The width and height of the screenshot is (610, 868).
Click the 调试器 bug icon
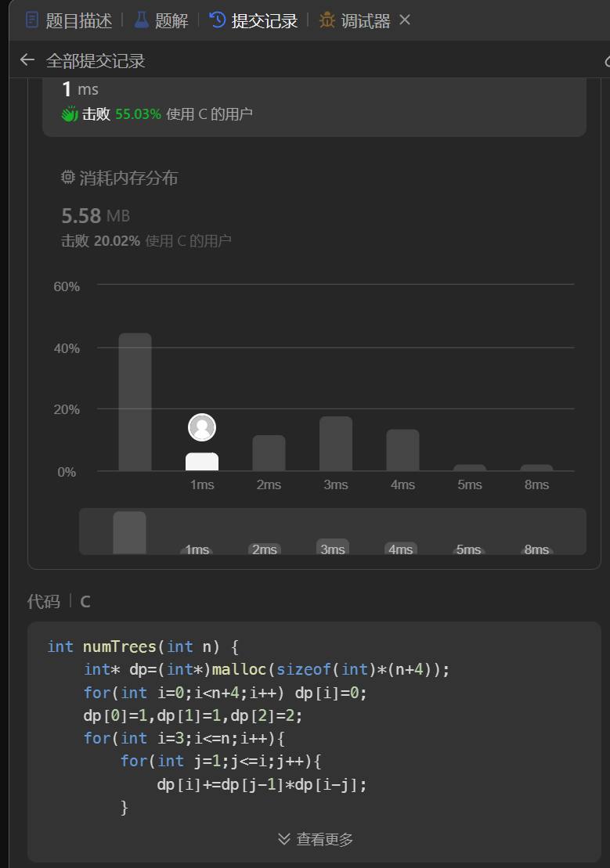pyautogui.click(x=327, y=20)
